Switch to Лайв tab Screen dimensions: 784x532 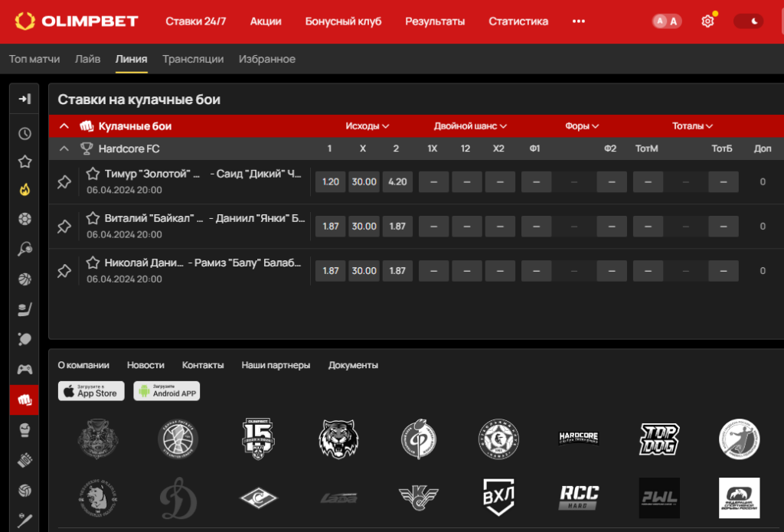pyautogui.click(x=87, y=59)
